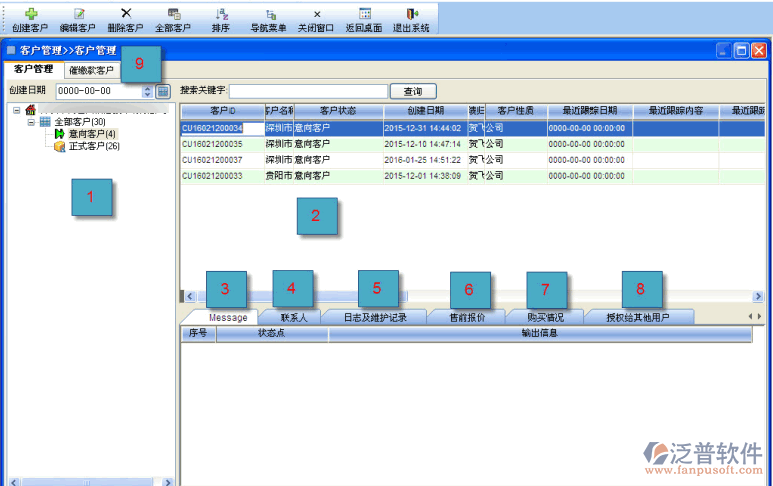Open the 售前报价 tab
The width and height of the screenshot is (773, 486).
click(x=467, y=317)
